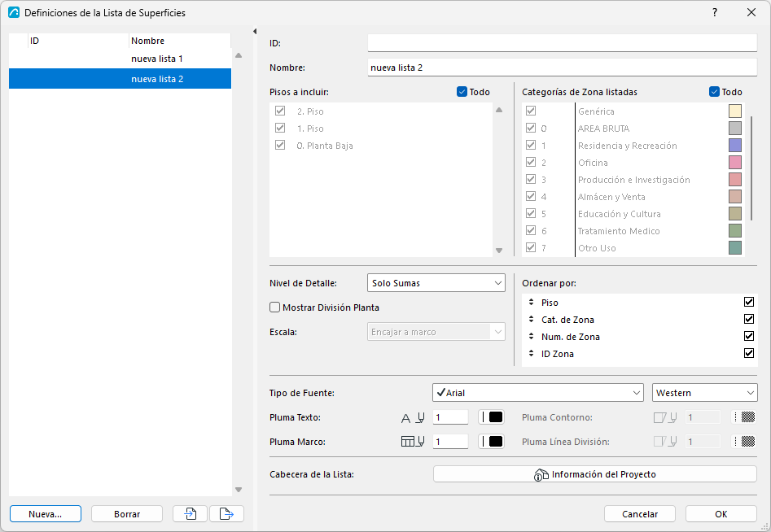Enable Mostrar División Planta checkbox

pyautogui.click(x=275, y=307)
